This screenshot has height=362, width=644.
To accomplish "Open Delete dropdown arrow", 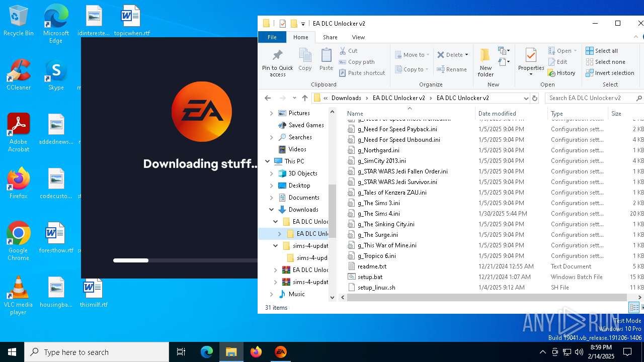I will (x=466, y=55).
